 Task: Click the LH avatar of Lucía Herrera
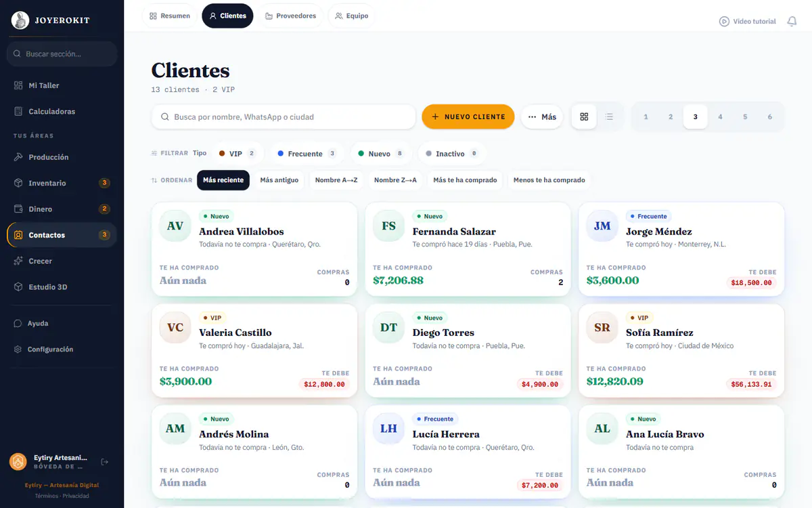389,429
